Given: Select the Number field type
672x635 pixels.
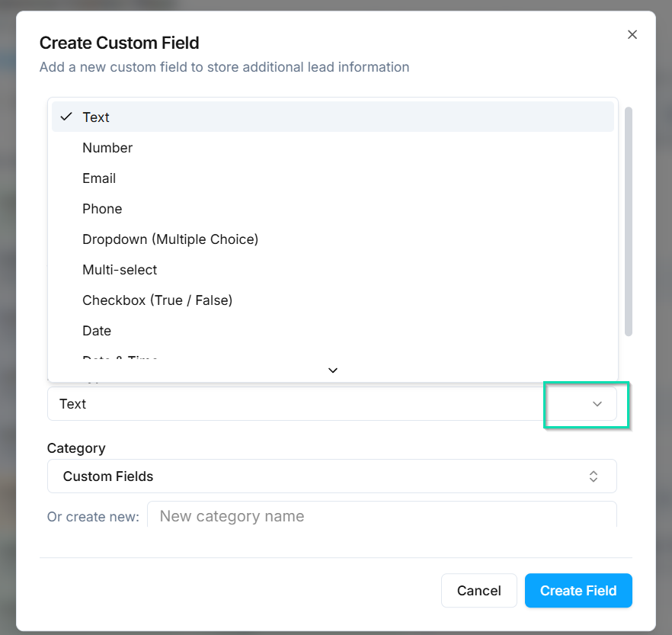Looking at the screenshot, I should click(107, 148).
